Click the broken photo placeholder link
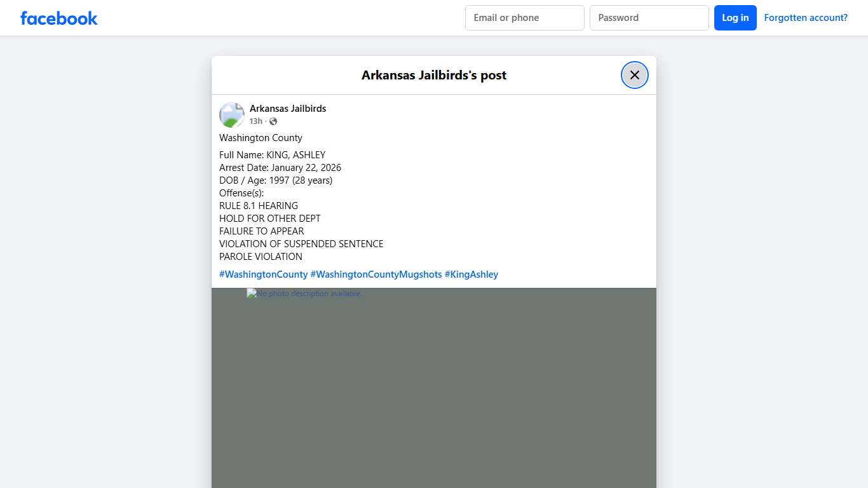 point(304,293)
